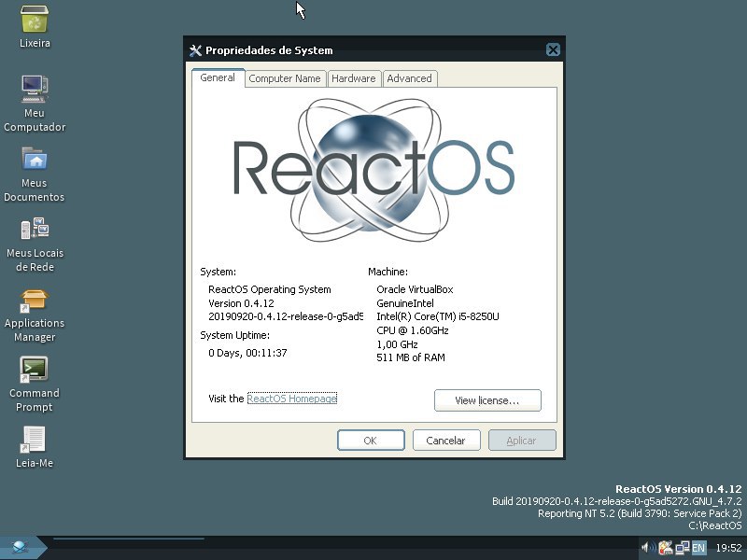
Task: Click the Cancelar button
Action: [x=446, y=441]
